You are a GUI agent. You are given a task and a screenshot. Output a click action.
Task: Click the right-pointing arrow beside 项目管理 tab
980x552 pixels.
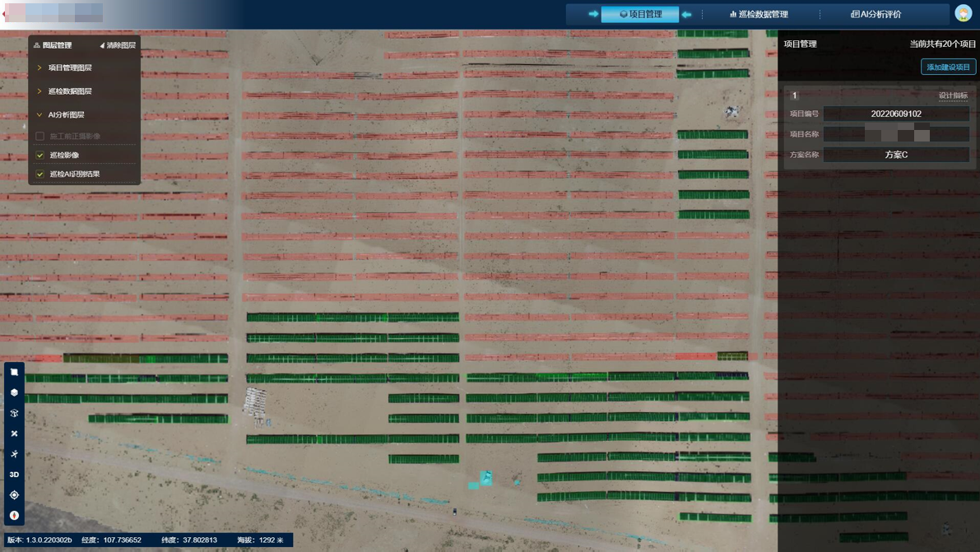point(593,14)
